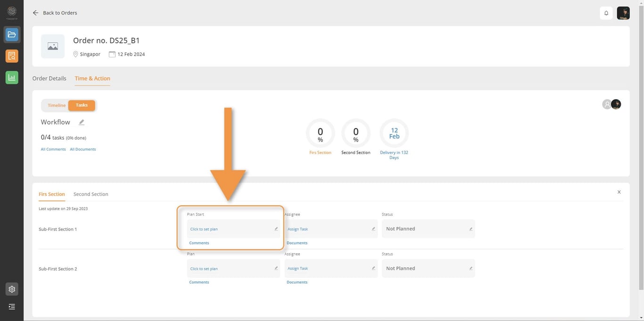Open Comments for Sub-First Section 1

pyautogui.click(x=199, y=243)
